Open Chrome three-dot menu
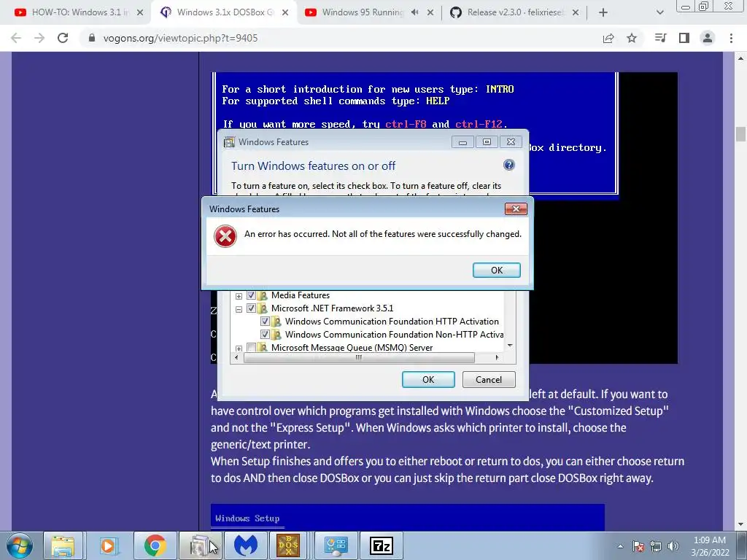This screenshot has width=747, height=560. (731, 38)
